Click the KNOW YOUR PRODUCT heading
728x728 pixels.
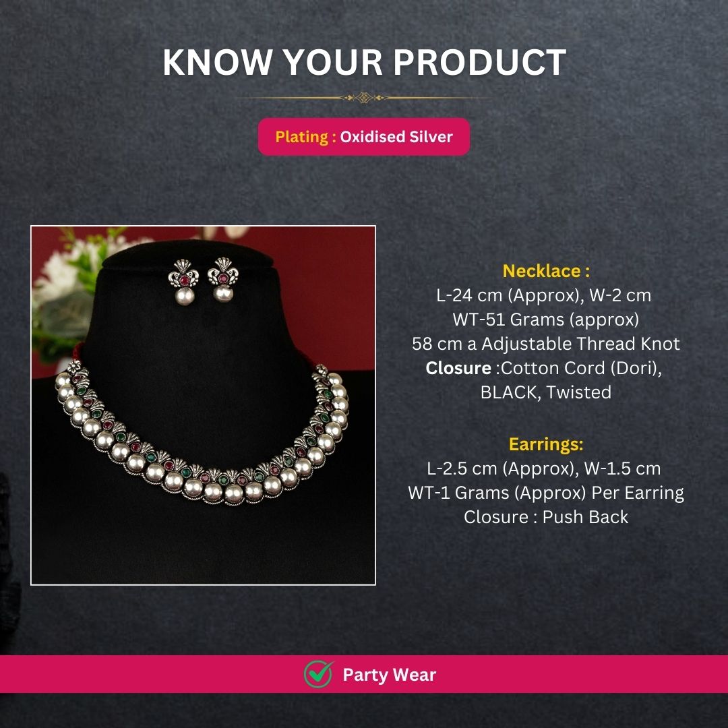pyautogui.click(x=364, y=63)
